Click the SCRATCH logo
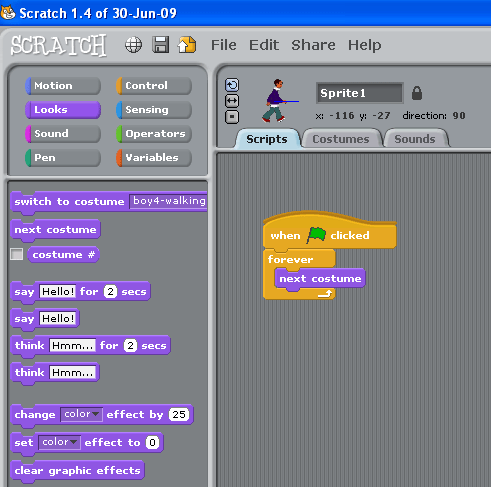 click(x=58, y=45)
